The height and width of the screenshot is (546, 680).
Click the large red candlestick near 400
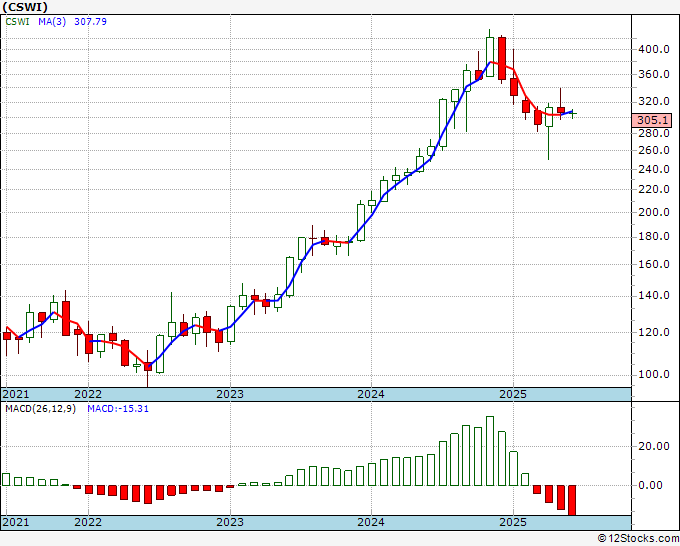pyautogui.click(x=502, y=58)
